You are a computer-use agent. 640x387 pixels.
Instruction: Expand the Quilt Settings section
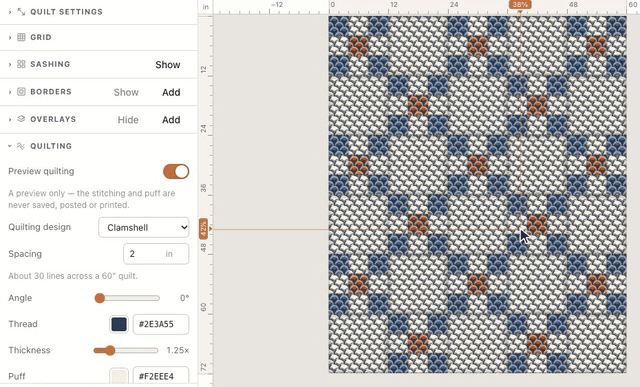point(10,12)
